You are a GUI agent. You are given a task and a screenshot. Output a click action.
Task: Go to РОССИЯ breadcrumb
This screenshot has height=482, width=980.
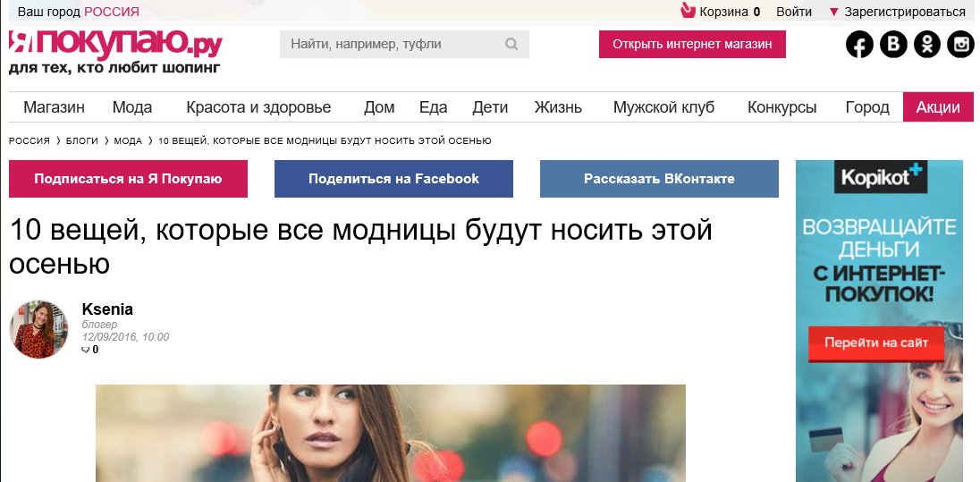[30, 141]
